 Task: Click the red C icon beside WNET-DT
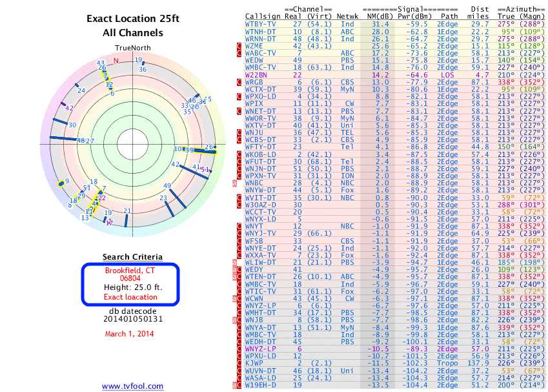tap(240, 111)
